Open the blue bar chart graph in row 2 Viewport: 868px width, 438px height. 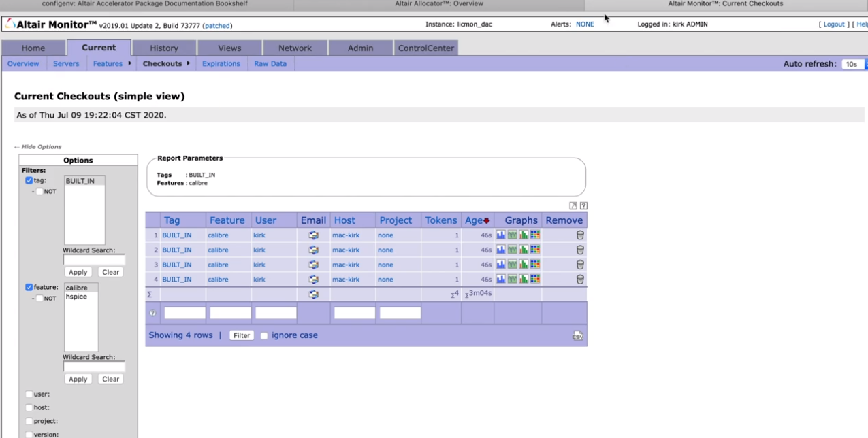coord(501,250)
